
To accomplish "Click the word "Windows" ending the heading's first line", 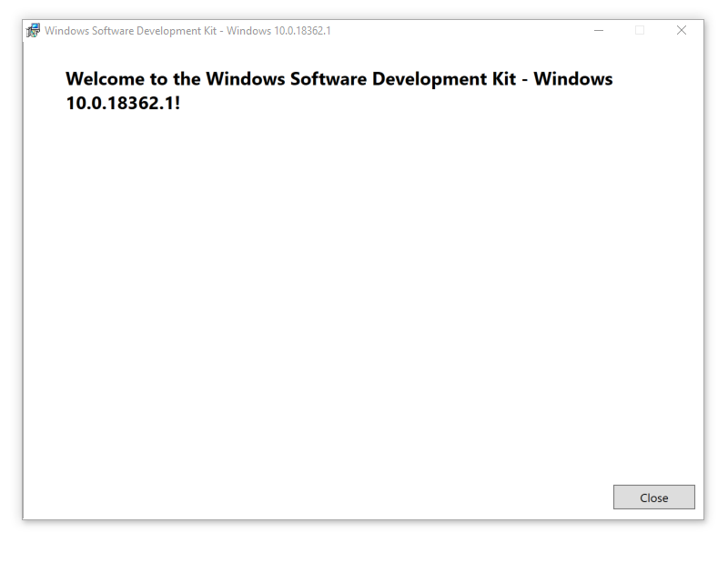I will pyautogui.click(x=573, y=79).
